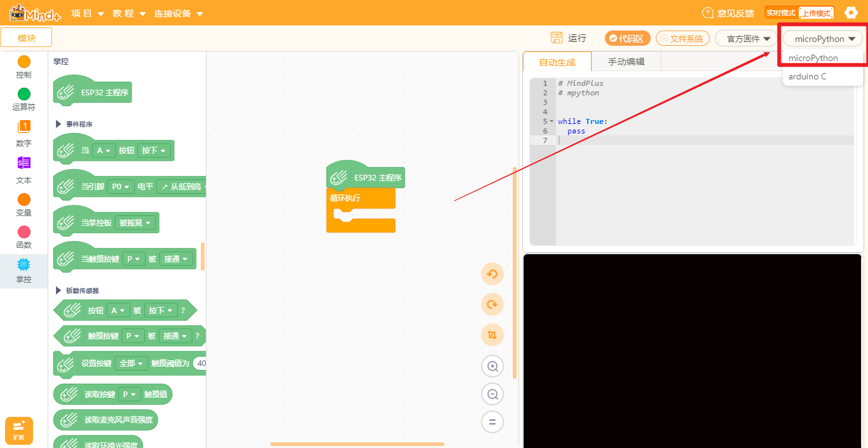Open the 从低到高 level dropdown
Image resolution: width=868 pixels, height=448 pixels.
coord(182,187)
